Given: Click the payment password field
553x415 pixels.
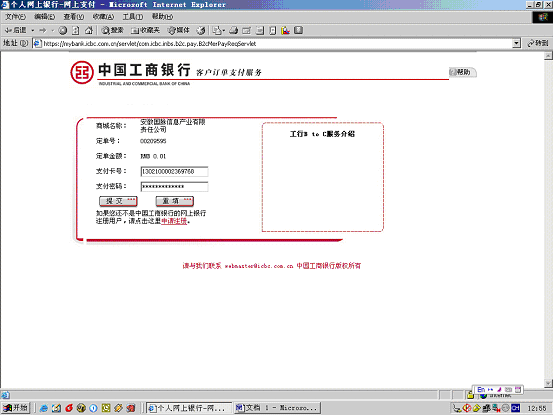Looking at the screenshot, I should pos(174,187).
